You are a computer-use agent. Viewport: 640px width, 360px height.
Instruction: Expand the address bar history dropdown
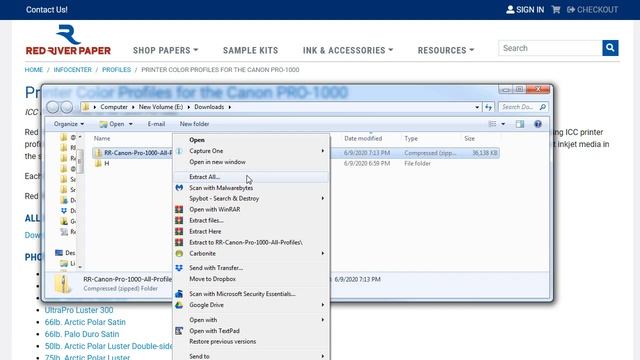477,107
